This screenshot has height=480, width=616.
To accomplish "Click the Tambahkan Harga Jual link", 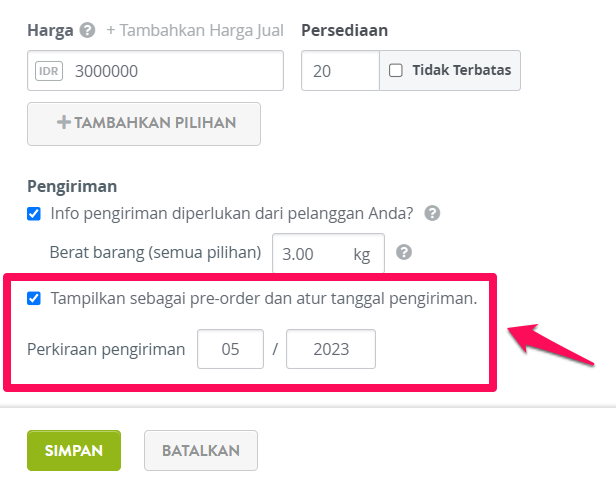I will coord(195,30).
